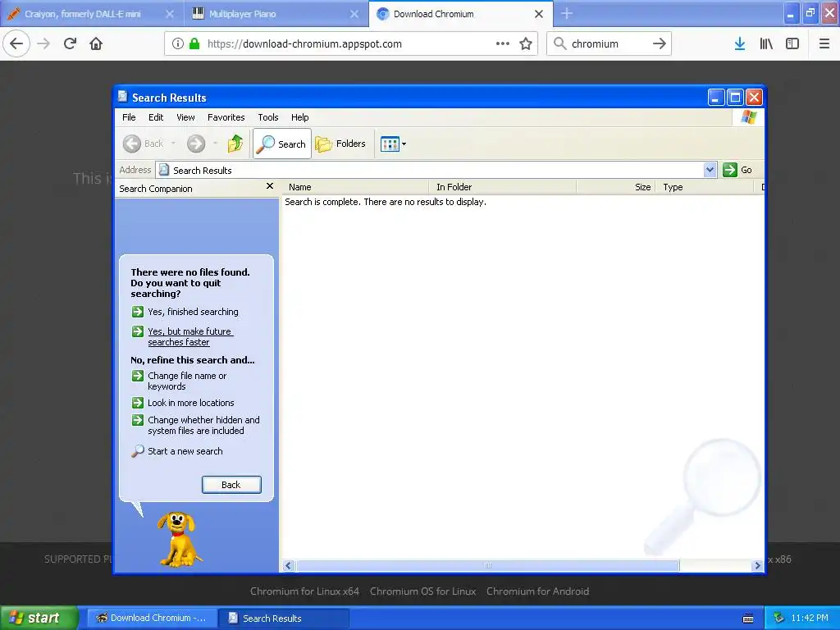Image resolution: width=840 pixels, height=630 pixels.
Task: Click the Search Results taskbar button
Action: pyautogui.click(x=284, y=618)
